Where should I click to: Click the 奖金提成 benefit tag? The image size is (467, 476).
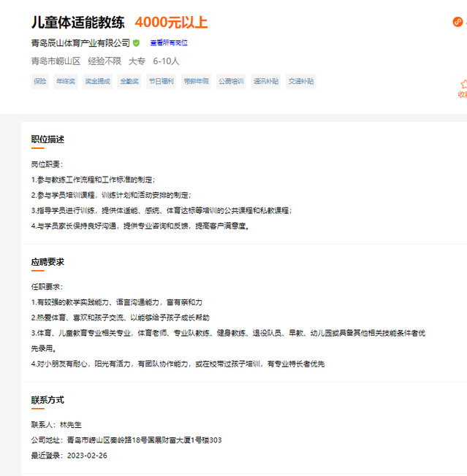point(97,81)
